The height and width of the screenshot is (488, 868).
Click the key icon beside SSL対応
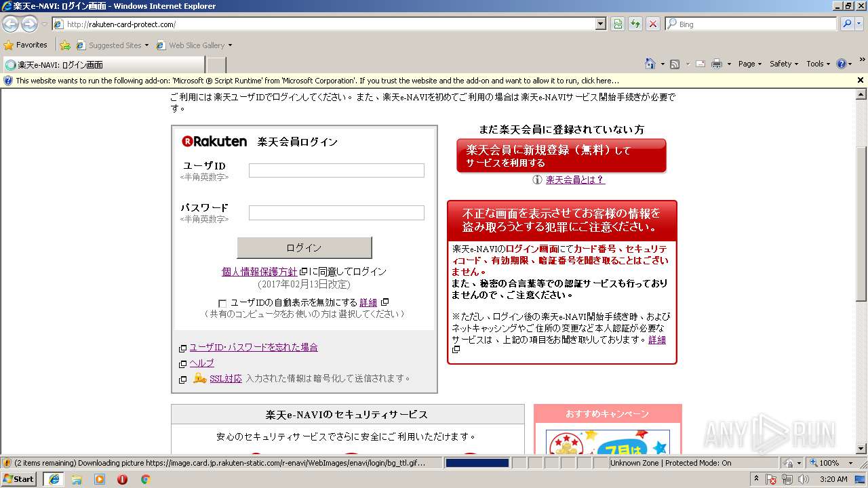click(199, 378)
